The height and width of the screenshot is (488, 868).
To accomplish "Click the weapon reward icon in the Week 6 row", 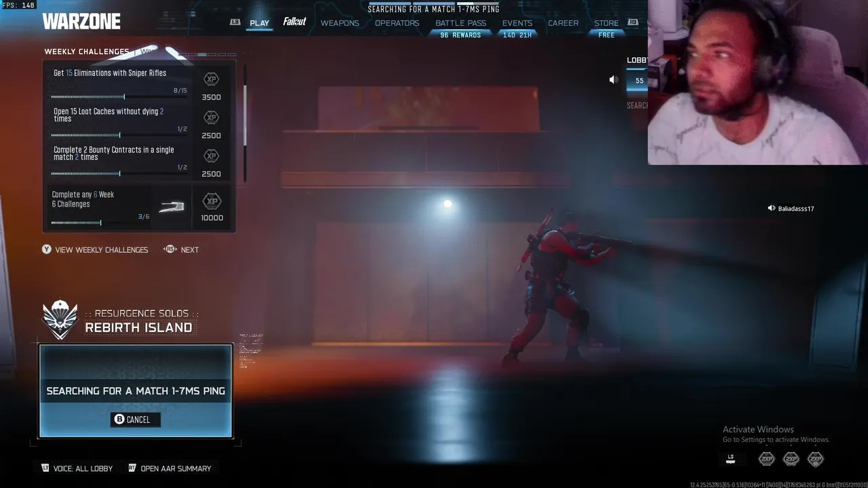I will [171, 207].
